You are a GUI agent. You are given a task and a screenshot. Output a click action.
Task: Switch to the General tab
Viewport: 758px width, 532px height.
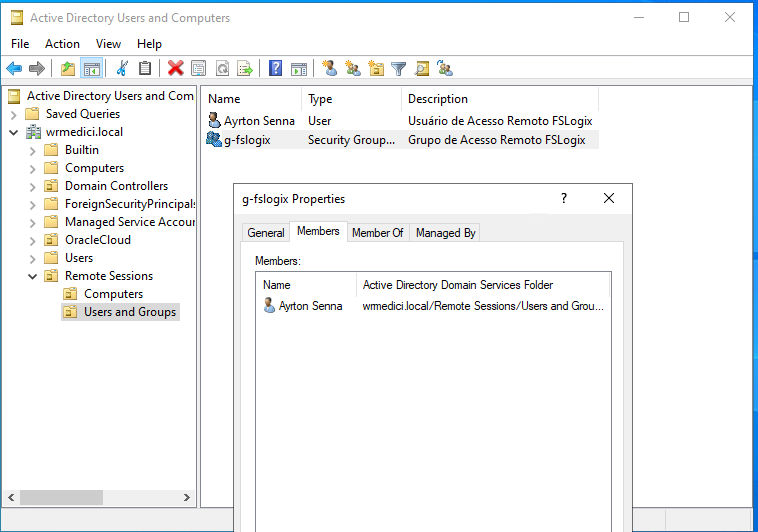(x=265, y=233)
